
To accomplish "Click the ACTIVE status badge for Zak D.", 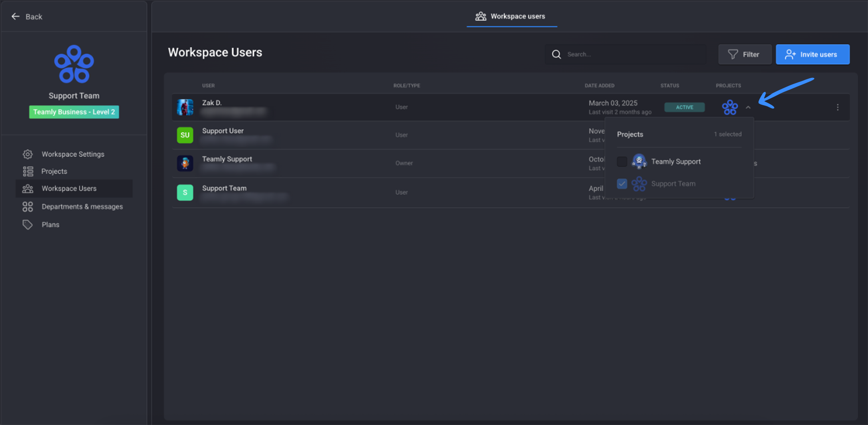I will click(684, 108).
